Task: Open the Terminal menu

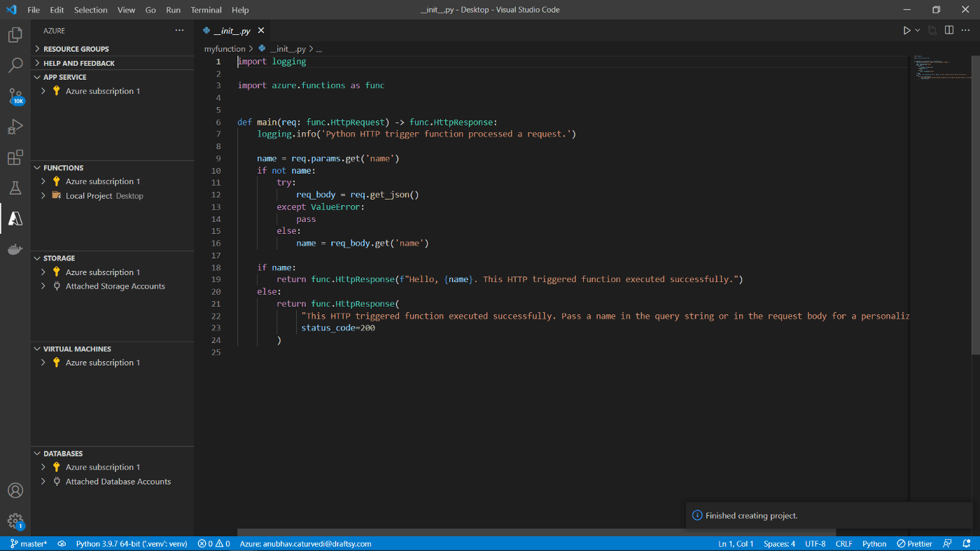Action: [206, 10]
